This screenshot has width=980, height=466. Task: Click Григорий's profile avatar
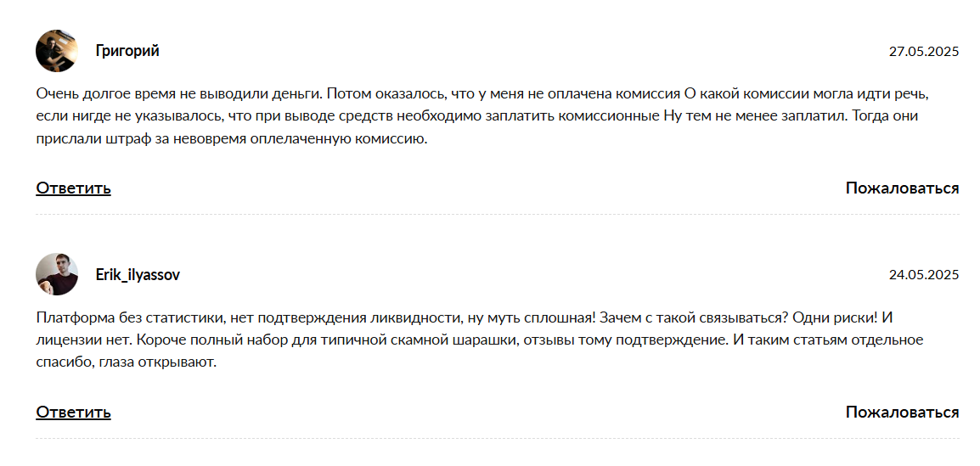(57, 51)
